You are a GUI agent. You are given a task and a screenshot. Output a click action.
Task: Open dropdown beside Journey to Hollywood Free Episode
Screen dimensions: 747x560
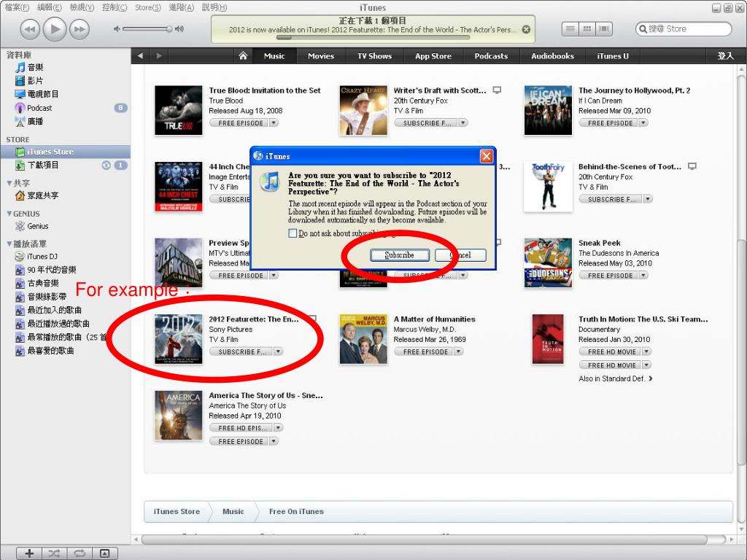click(643, 122)
